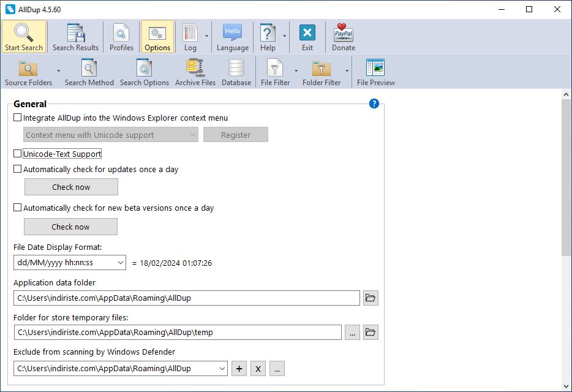Click the ... button beside Defender exclusion
572x392 pixels.
point(277,369)
